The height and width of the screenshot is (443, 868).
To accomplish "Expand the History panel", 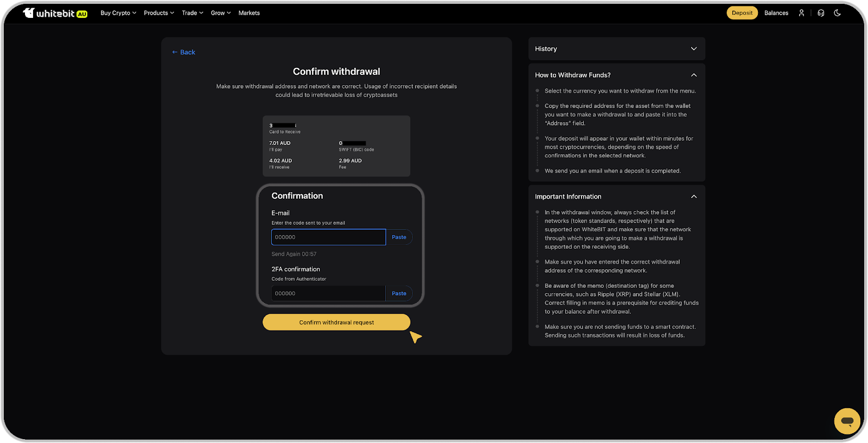I will [693, 49].
